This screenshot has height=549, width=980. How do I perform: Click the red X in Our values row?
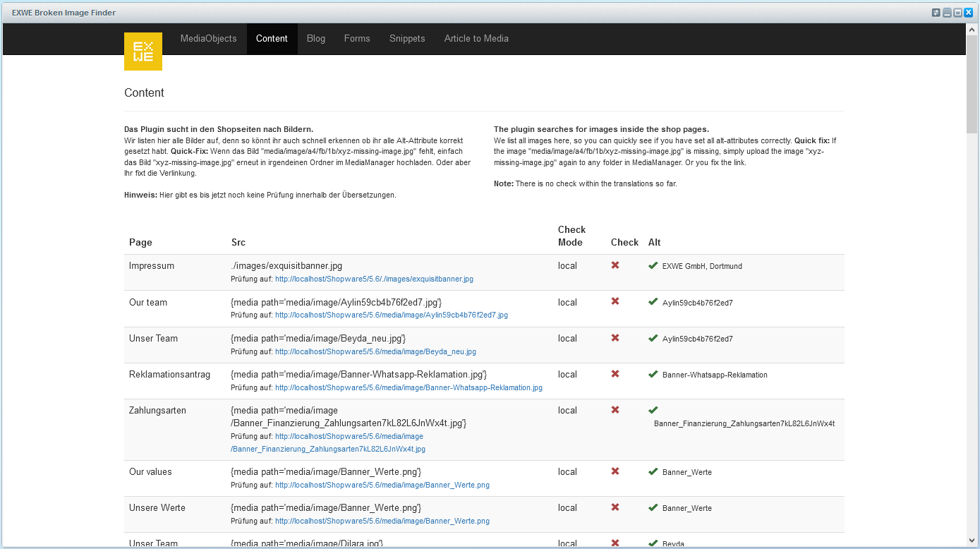pos(615,471)
